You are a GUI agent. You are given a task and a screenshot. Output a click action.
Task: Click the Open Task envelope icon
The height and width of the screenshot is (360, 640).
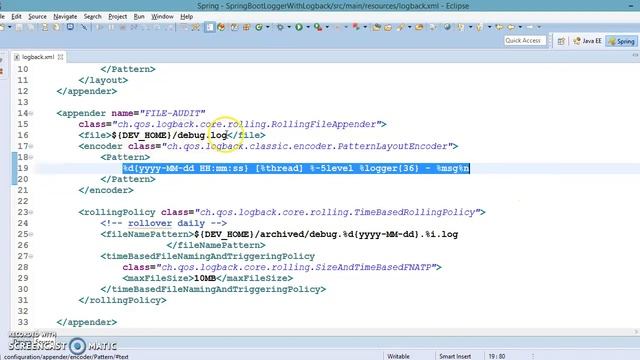[388, 27]
